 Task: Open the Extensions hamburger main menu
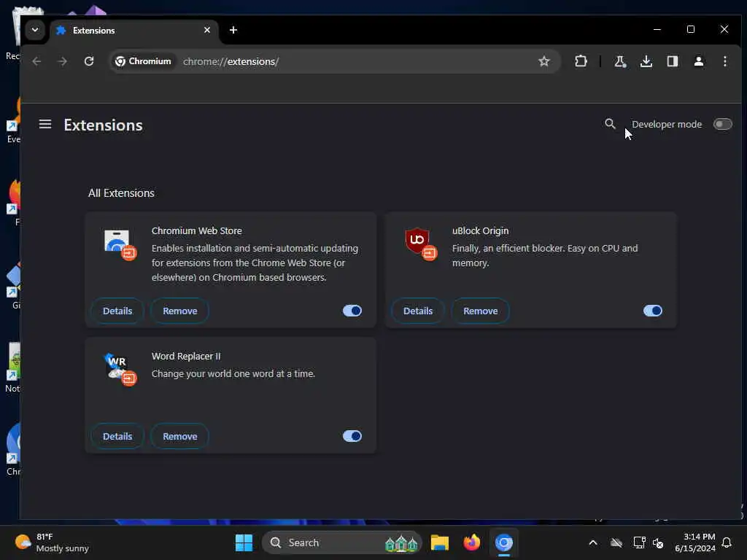(x=45, y=124)
